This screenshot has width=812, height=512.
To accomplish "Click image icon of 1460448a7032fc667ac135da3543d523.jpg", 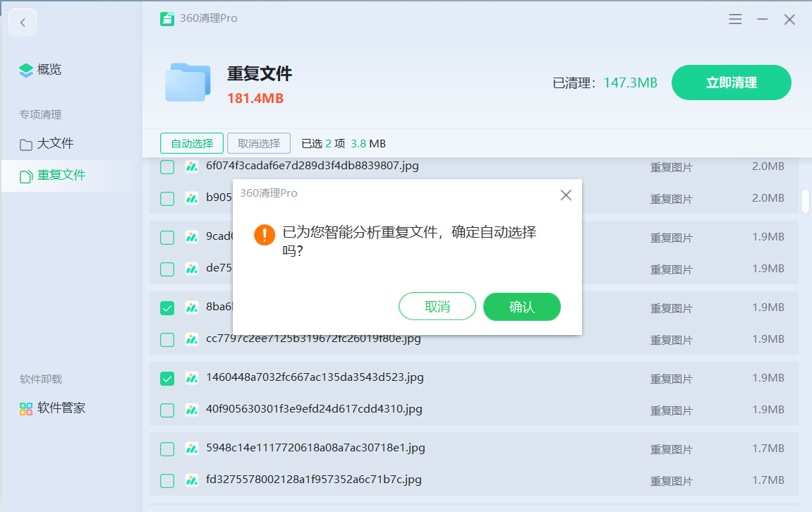I will 191,378.
